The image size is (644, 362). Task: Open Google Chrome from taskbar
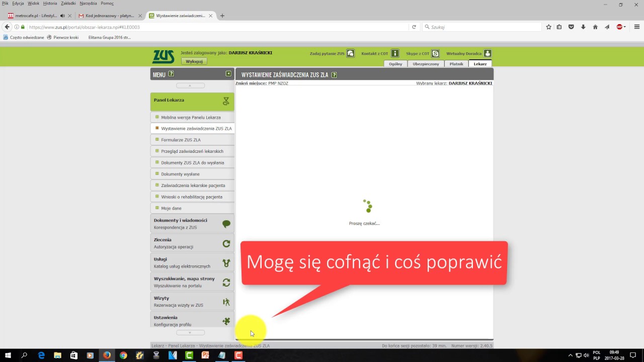point(123,355)
